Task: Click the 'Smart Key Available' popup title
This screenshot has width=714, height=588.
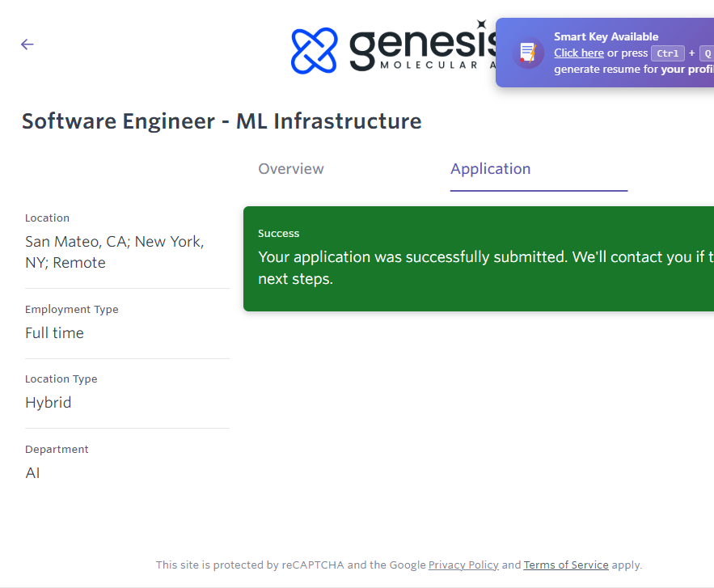Action: 606,36
